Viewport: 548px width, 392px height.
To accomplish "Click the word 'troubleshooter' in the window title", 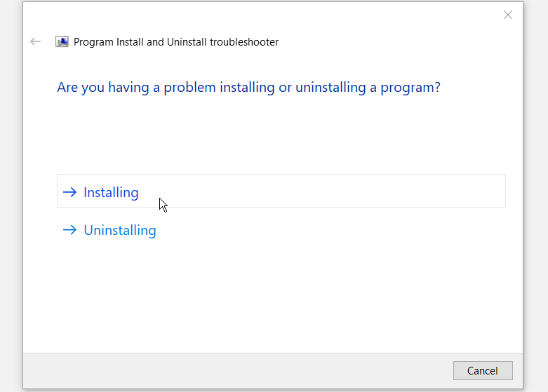I will (x=243, y=42).
